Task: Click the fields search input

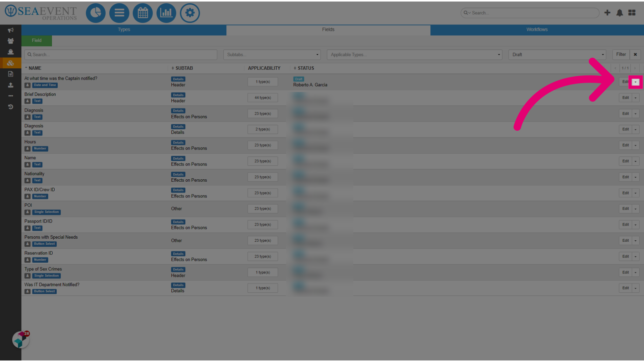Action: pyautogui.click(x=121, y=55)
